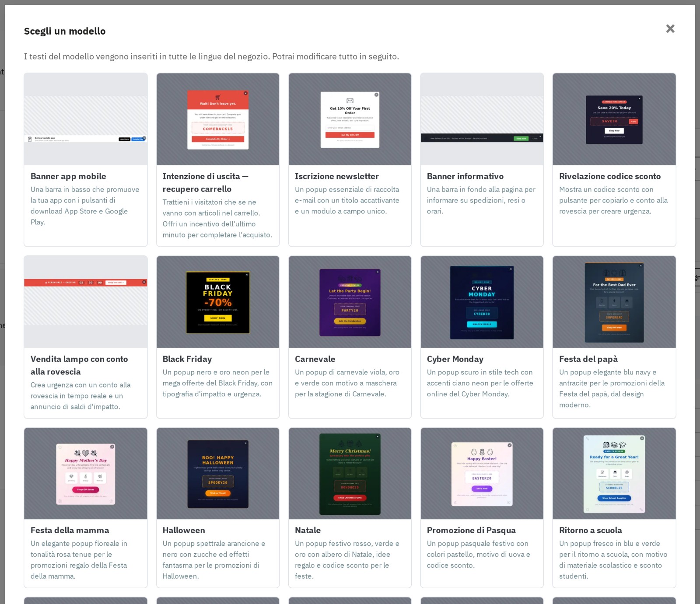Choose the Natale Merry Christmas preview
Viewport: 700px width, 604px height.
(x=350, y=474)
